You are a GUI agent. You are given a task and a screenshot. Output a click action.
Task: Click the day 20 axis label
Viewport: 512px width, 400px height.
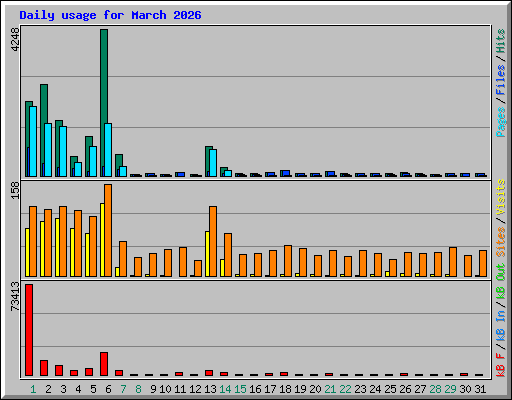point(315,389)
